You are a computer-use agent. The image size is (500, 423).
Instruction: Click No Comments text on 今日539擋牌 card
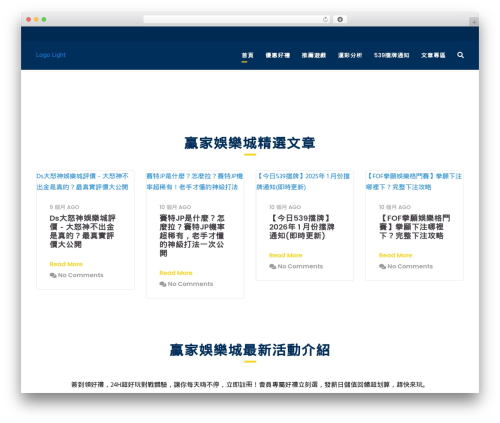[300, 266]
